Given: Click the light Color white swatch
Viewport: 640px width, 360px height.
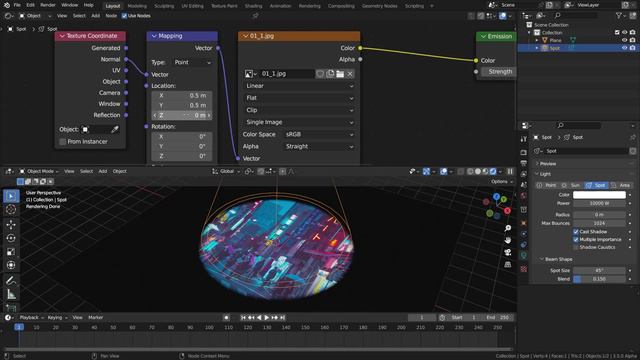Looking at the screenshot, I should pos(599,195).
